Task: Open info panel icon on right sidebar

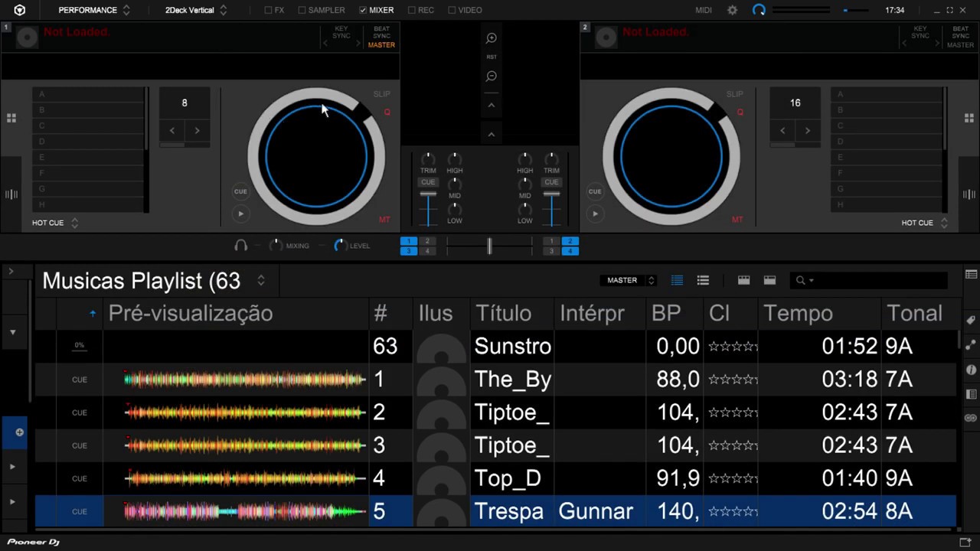Action: (971, 370)
